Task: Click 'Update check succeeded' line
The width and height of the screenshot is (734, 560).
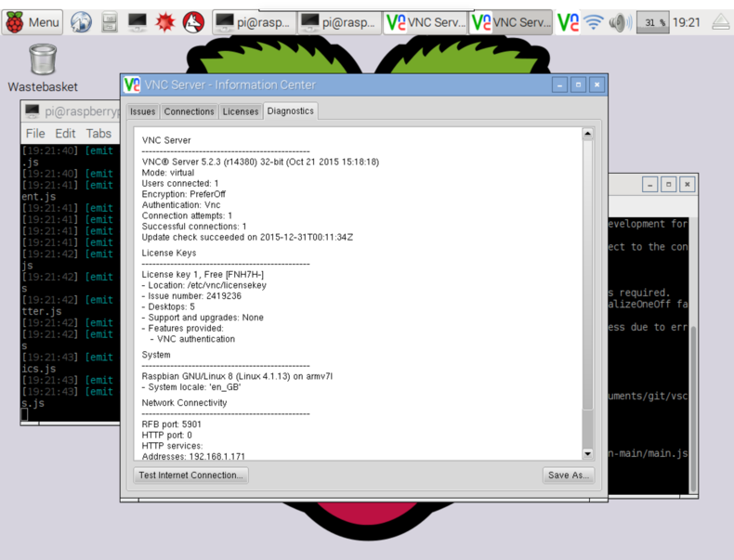Action: click(247, 237)
